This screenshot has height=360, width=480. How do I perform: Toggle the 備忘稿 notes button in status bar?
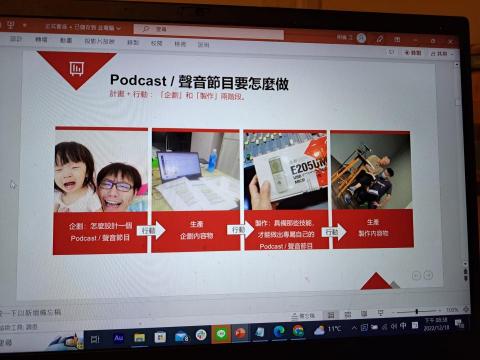pyautogui.click(x=303, y=315)
